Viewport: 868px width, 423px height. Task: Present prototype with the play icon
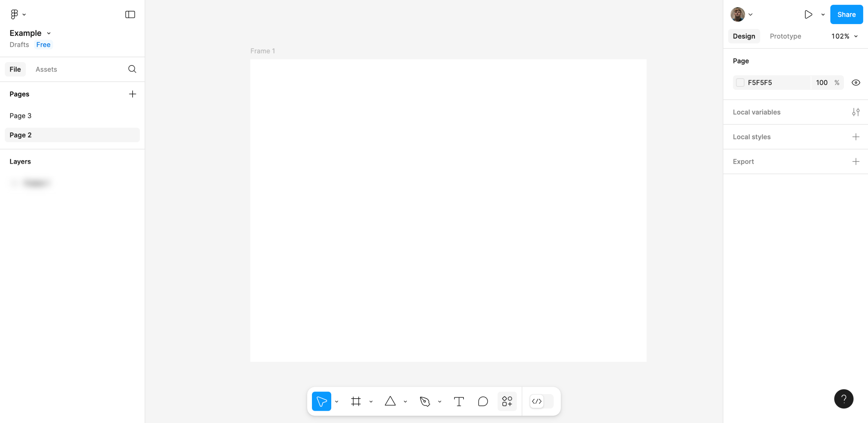click(808, 15)
